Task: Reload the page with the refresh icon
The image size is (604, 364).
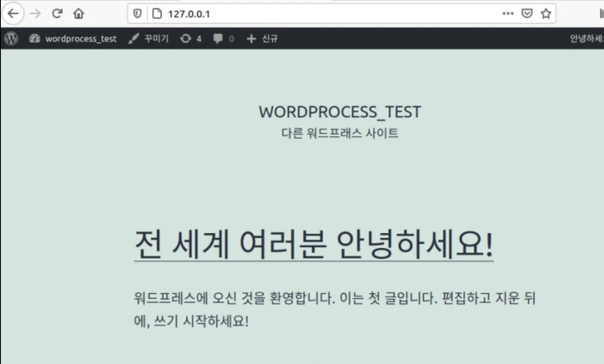Action: [x=57, y=13]
